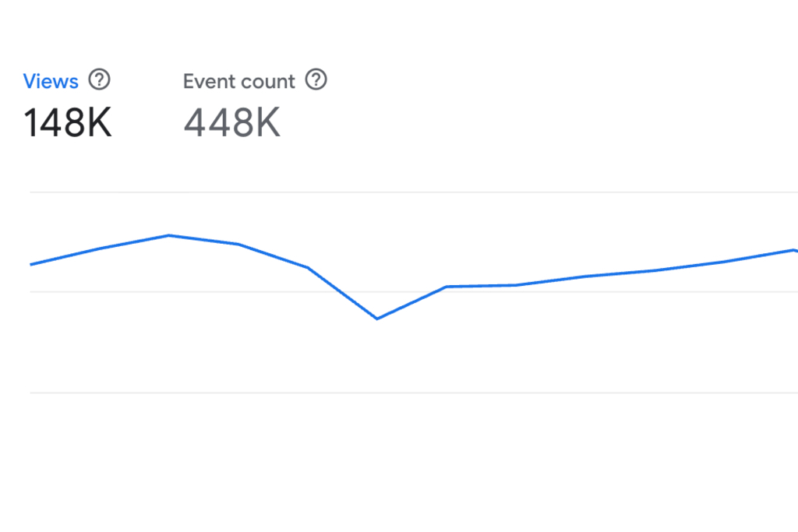Click second data point from left on line
The height and width of the screenshot is (532, 798).
(100, 248)
